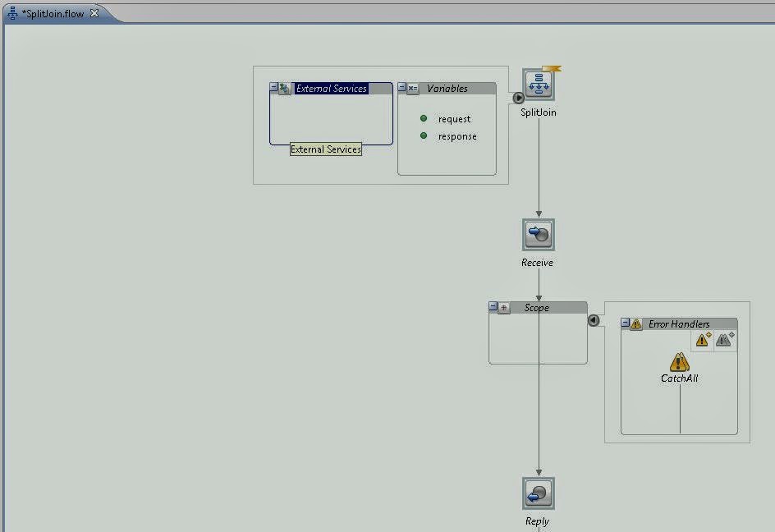775x532 pixels.
Task: Collapse the Error Handlers panel
Action: point(626,323)
